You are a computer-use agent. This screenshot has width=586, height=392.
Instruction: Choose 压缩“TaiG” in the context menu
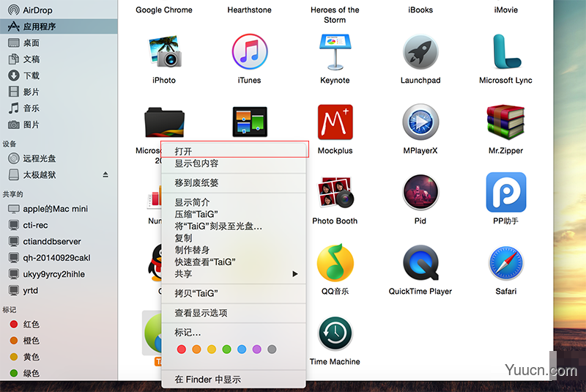coord(234,214)
